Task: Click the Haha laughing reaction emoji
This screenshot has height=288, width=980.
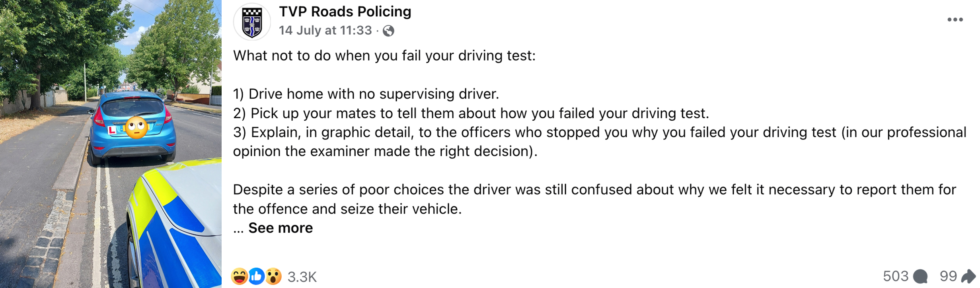Action: point(239,276)
